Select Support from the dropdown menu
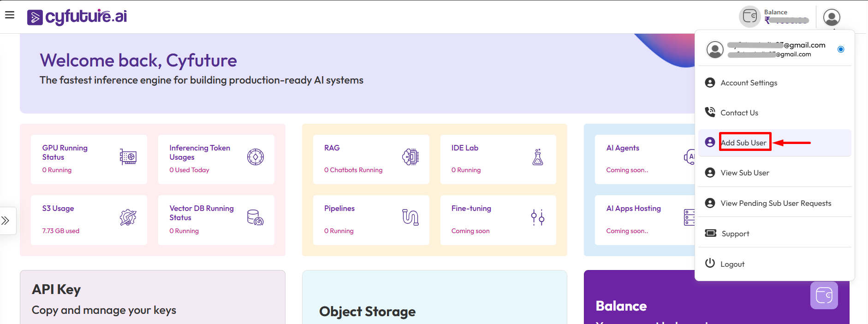The width and height of the screenshot is (868, 324). 735,234
